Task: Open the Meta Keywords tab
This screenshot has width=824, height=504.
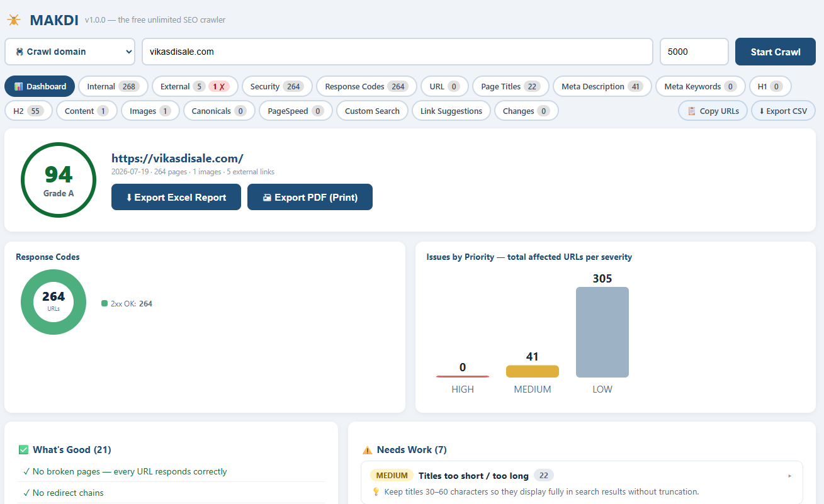Action: pos(700,86)
